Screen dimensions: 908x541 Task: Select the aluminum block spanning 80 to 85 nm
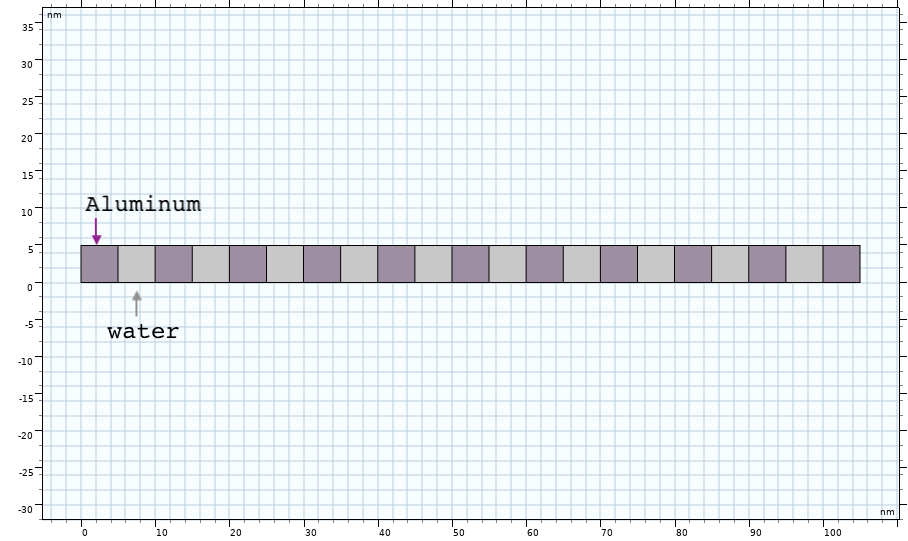[x=693, y=264]
